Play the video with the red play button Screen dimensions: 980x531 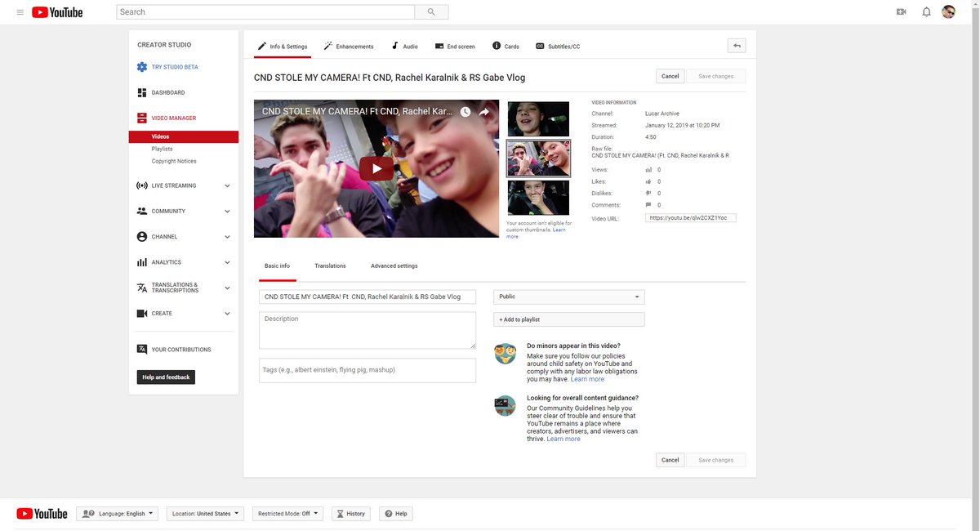click(x=376, y=169)
